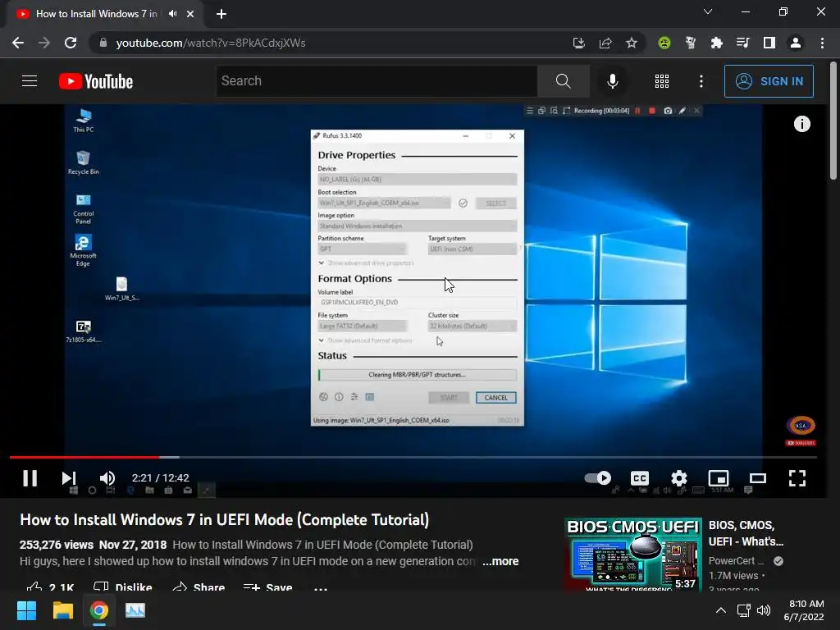Screen dimensions: 840x630
Task: Mute the tab via speaker icon
Action: tap(172, 14)
